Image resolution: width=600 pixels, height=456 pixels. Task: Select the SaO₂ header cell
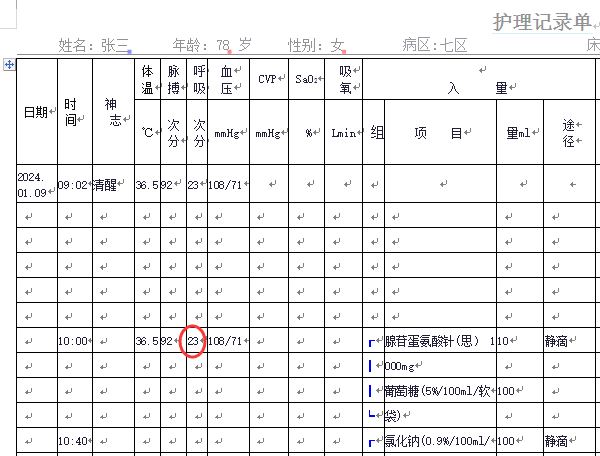307,79
